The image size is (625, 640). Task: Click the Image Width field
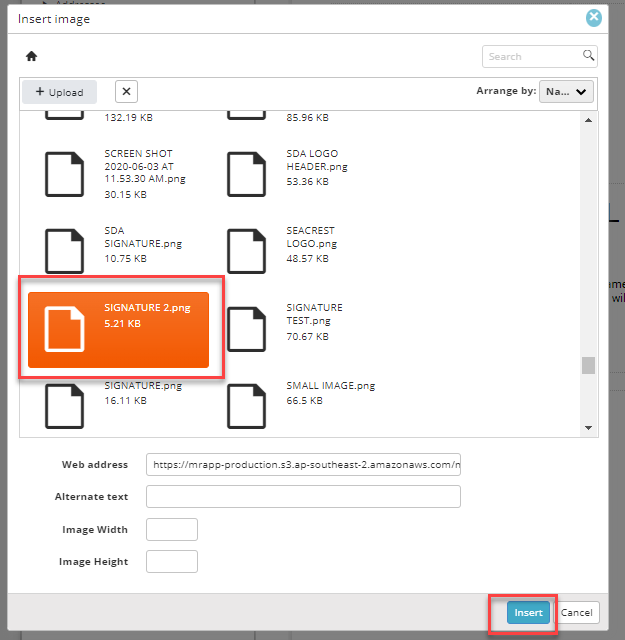(x=172, y=529)
